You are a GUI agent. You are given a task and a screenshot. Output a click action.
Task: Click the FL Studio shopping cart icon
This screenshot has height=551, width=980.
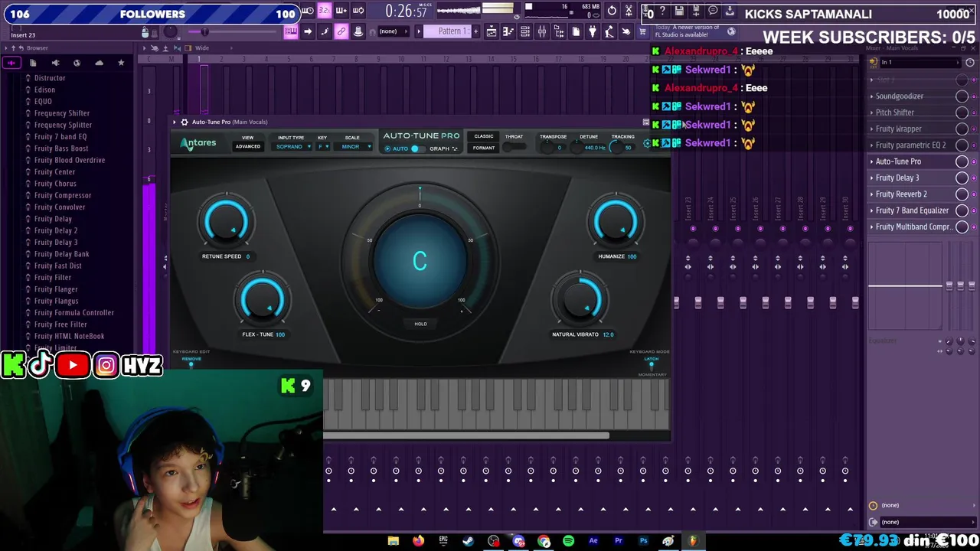point(642,31)
